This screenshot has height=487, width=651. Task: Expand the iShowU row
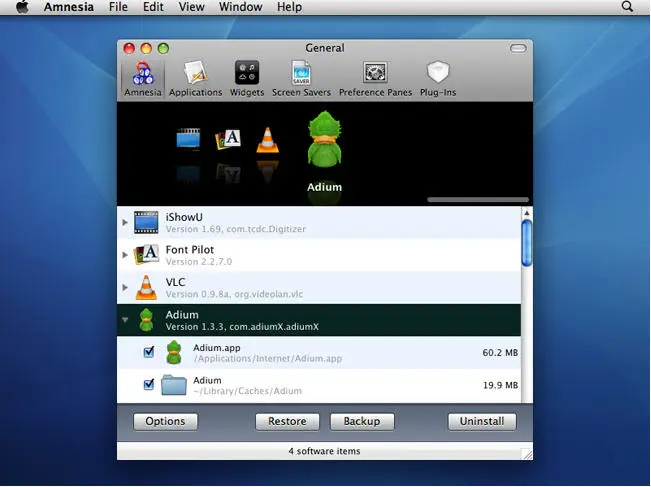pyautogui.click(x=125, y=223)
